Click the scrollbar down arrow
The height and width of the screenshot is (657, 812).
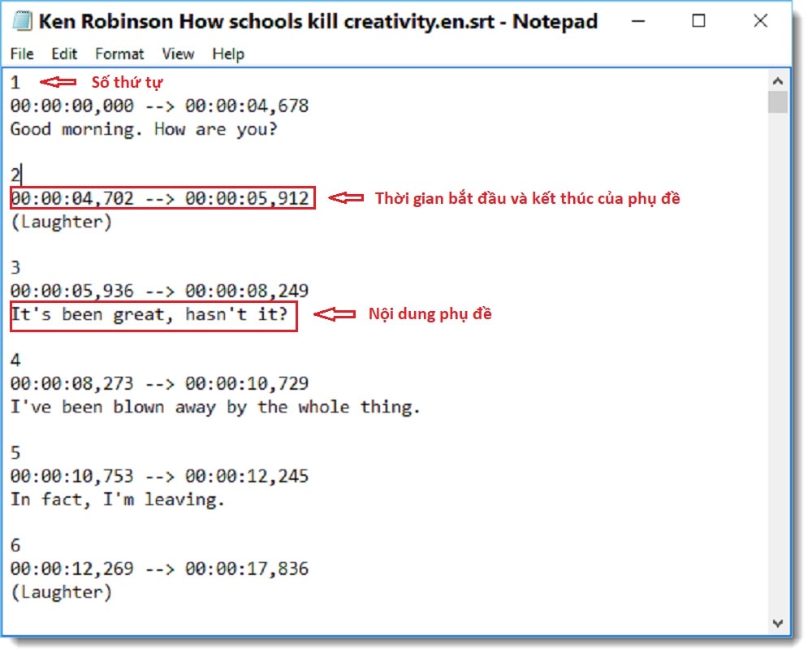(777, 623)
